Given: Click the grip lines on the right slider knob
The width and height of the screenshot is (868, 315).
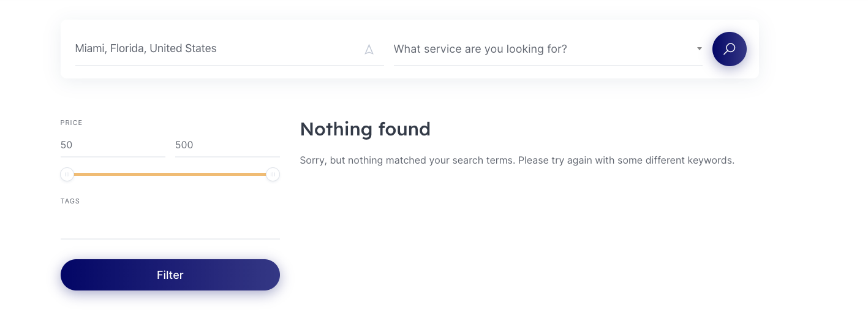Looking at the screenshot, I should tap(273, 175).
